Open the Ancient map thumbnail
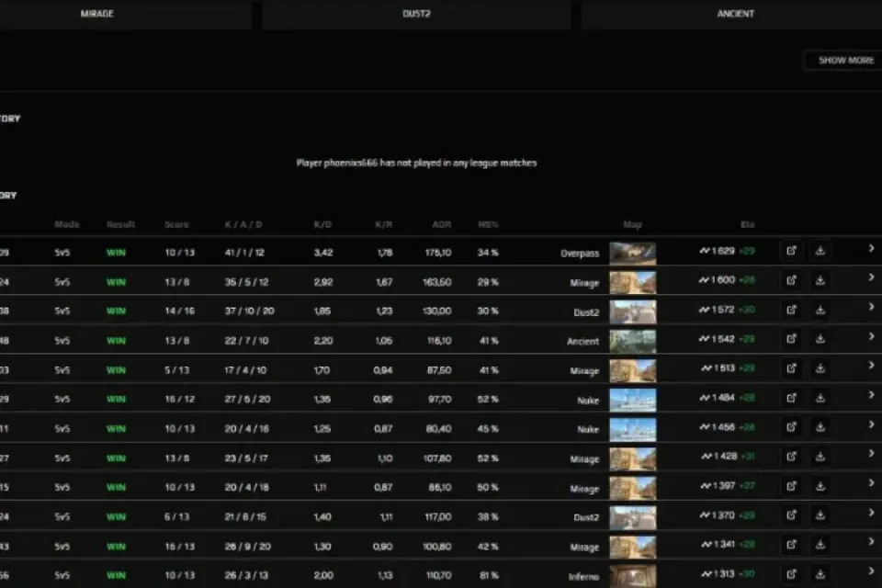882x588 pixels. (x=633, y=341)
